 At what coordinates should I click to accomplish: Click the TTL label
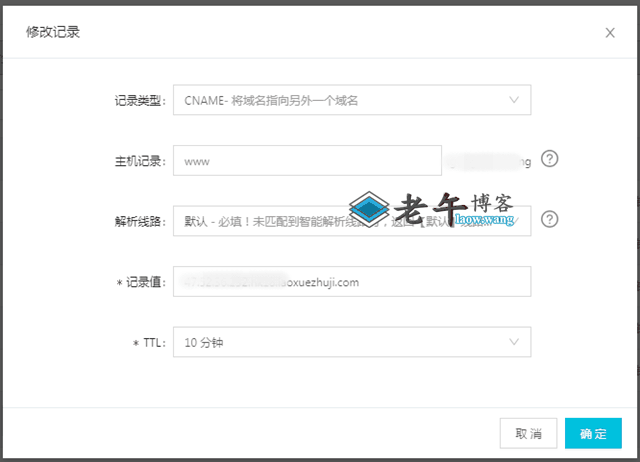pos(149,343)
